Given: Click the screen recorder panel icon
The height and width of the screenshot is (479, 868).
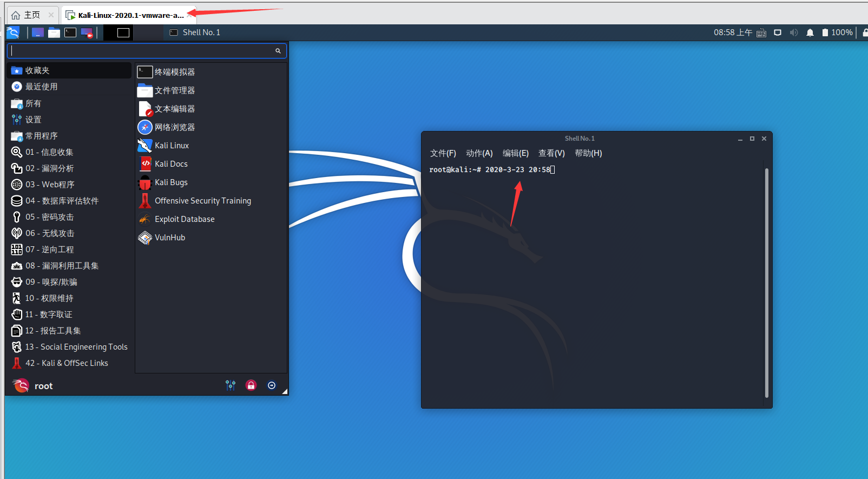Looking at the screenshot, I should [87, 33].
